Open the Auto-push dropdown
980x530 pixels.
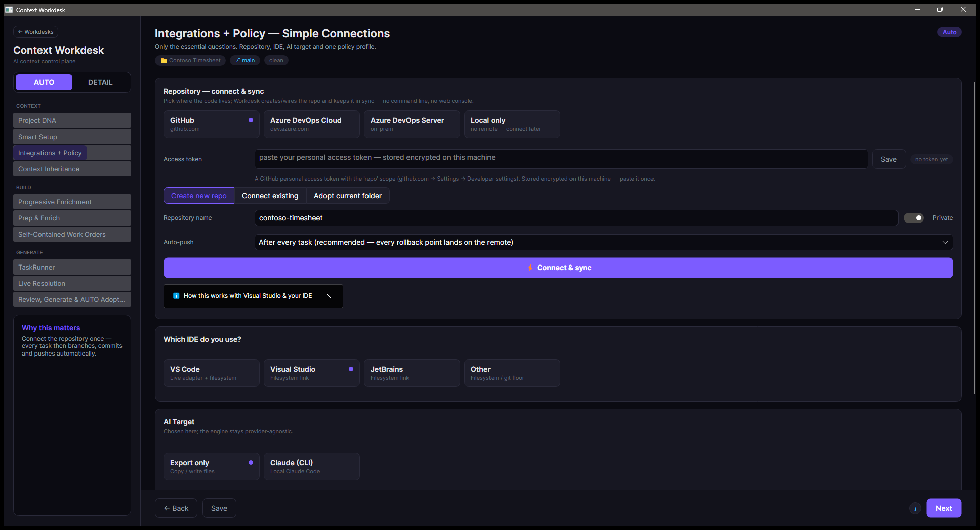tap(603, 242)
